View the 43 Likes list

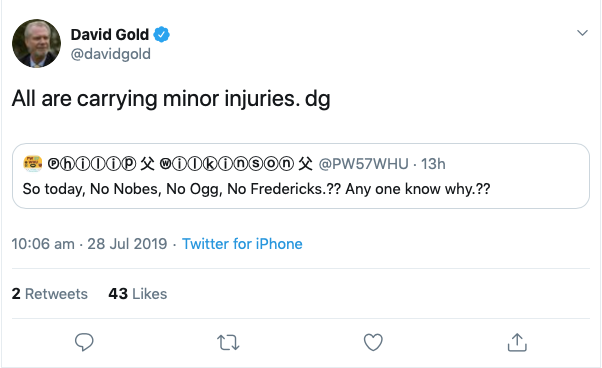click(x=137, y=294)
